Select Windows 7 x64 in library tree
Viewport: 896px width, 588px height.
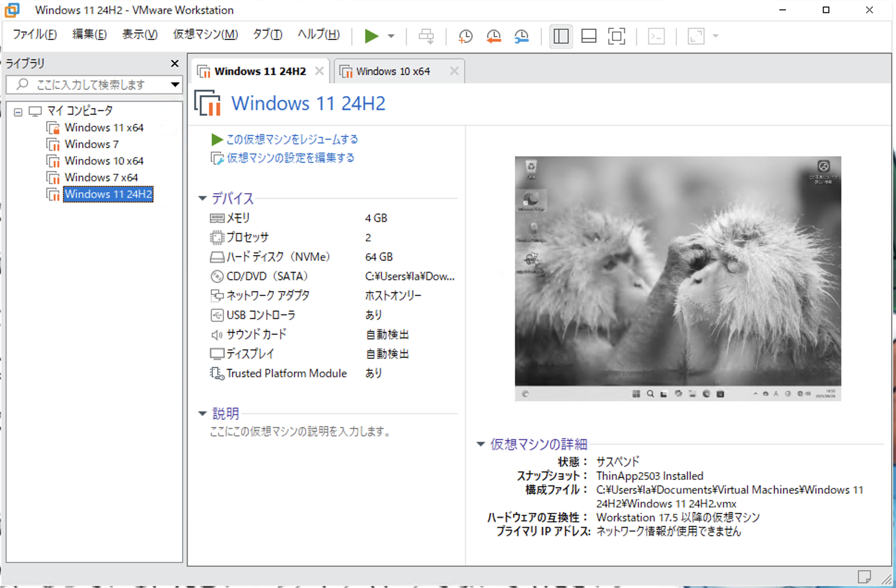pyautogui.click(x=101, y=178)
